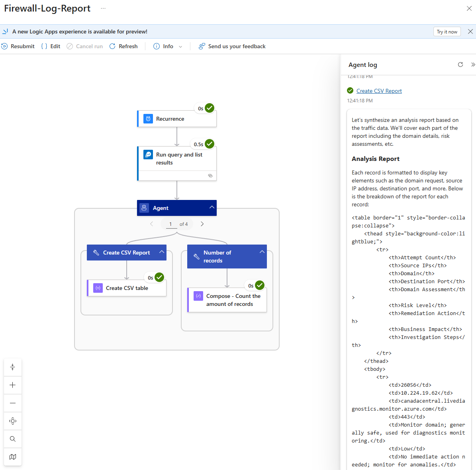Click the iteration number input field
This screenshot has height=470, width=476.
pyautogui.click(x=171, y=224)
